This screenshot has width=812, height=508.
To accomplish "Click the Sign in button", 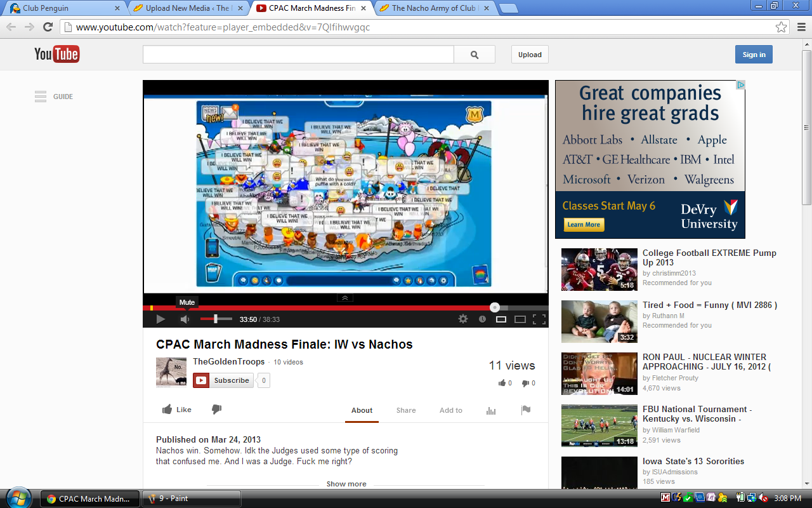I will [x=754, y=55].
